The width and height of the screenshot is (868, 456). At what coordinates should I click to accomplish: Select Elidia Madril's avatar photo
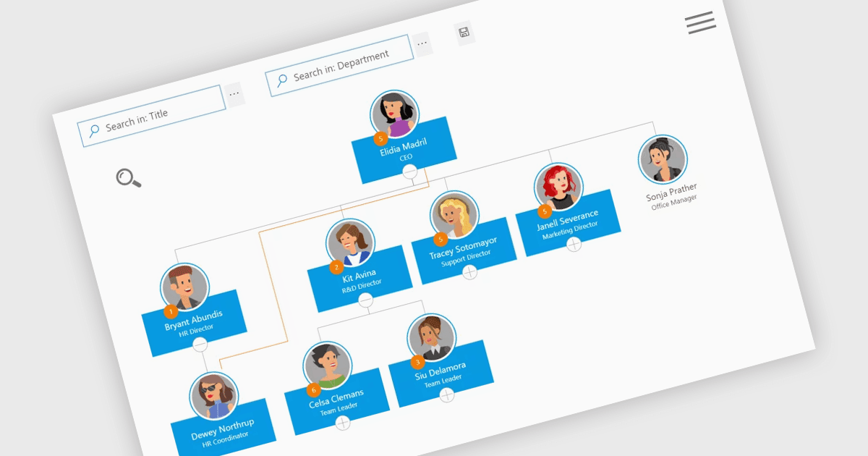[396, 114]
